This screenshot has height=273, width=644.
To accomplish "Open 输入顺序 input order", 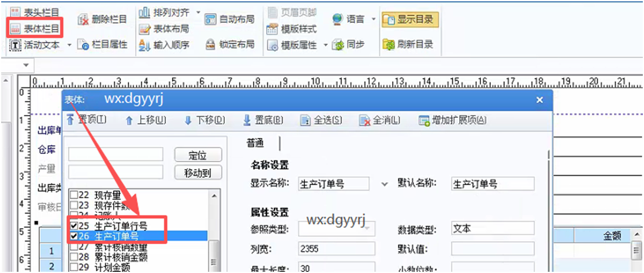I will pos(164,45).
